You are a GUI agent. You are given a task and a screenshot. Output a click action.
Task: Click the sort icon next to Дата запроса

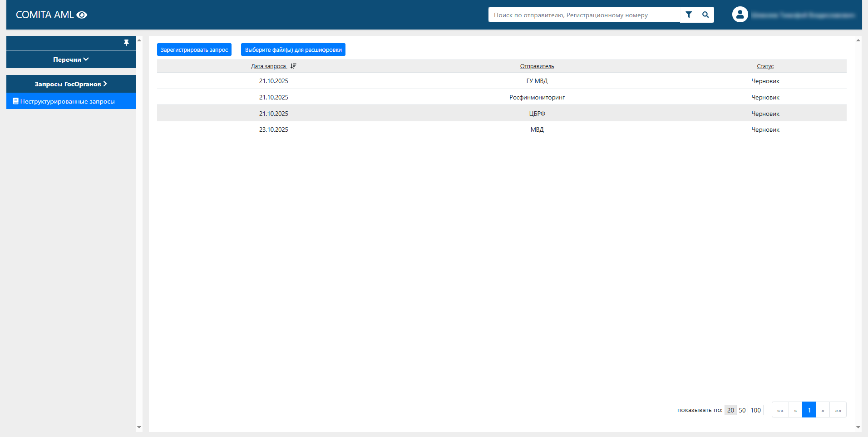pyautogui.click(x=293, y=66)
